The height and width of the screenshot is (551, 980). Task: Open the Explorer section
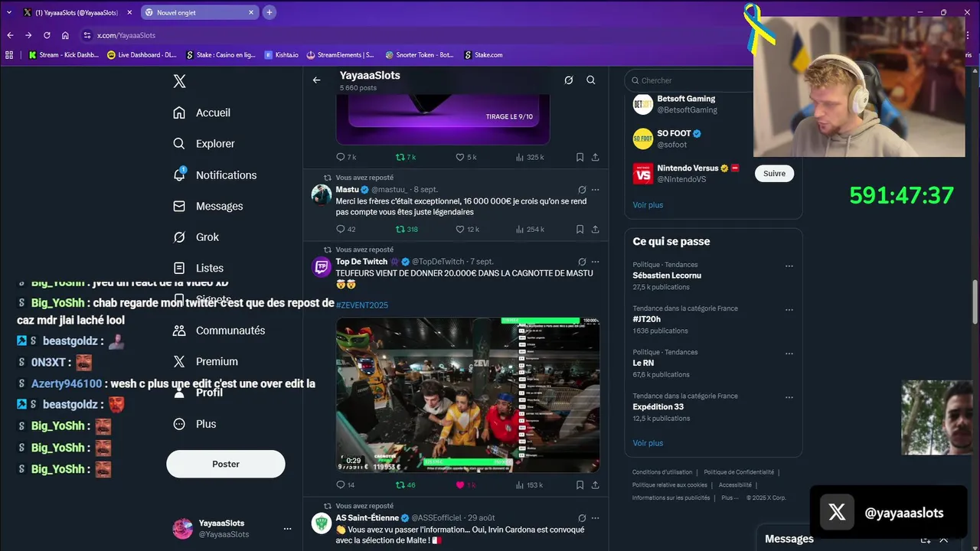pyautogui.click(x=204, y=144)
